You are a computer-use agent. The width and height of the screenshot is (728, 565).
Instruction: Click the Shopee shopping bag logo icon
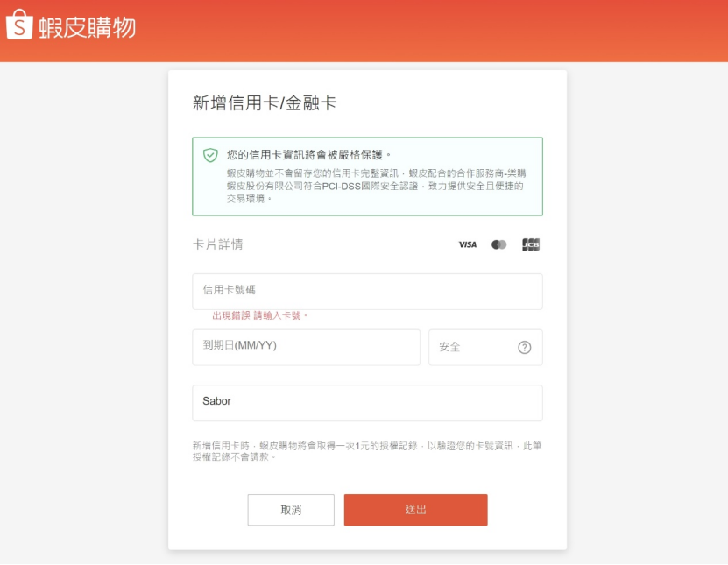(x=19, y=25)
